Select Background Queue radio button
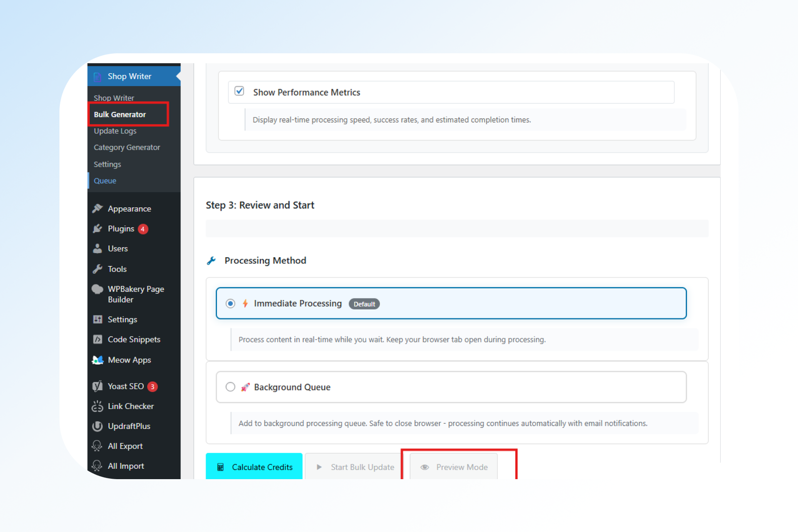This screenshot has width=798, height=532. pyautogui.click(x=230, y=387)
